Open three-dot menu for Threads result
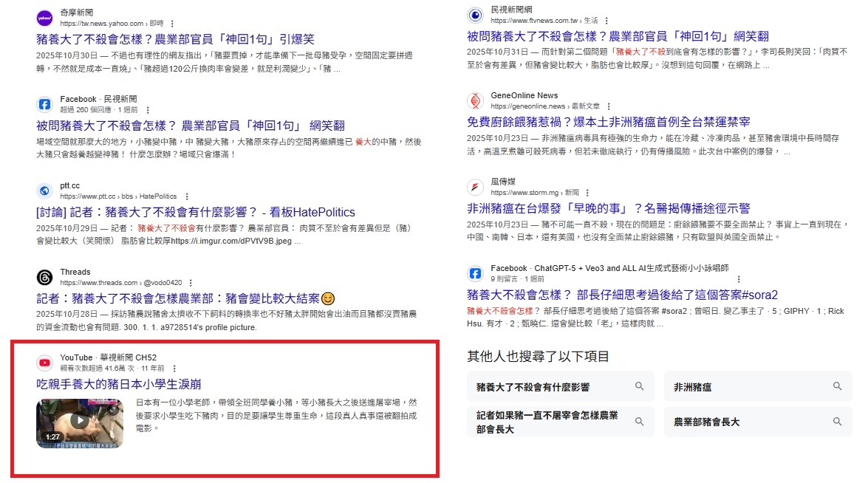The width and height of the screenshot is (868, 483). (190, 283)
